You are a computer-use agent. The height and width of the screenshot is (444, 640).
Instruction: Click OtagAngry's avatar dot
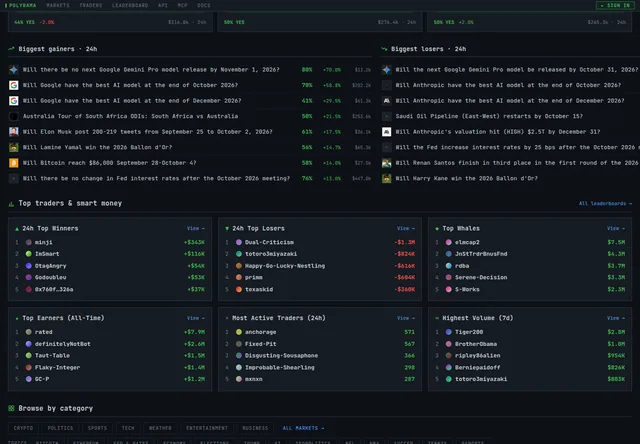[x=29, y=266]
